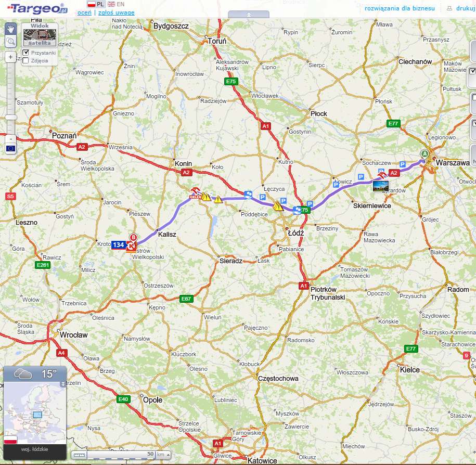Click the zoom out minus button
The height and width of the screenshot is (465, 476).
tap(10, 139)
